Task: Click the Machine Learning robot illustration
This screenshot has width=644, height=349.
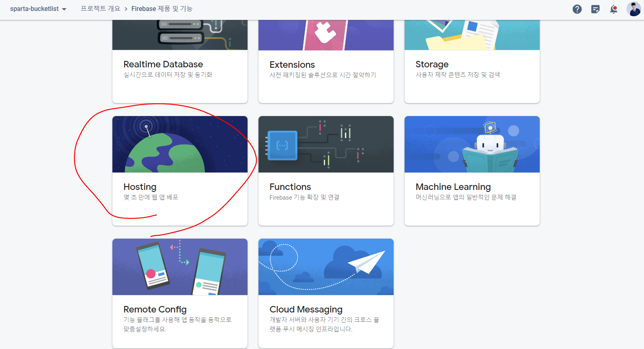Action: point(472,144)
